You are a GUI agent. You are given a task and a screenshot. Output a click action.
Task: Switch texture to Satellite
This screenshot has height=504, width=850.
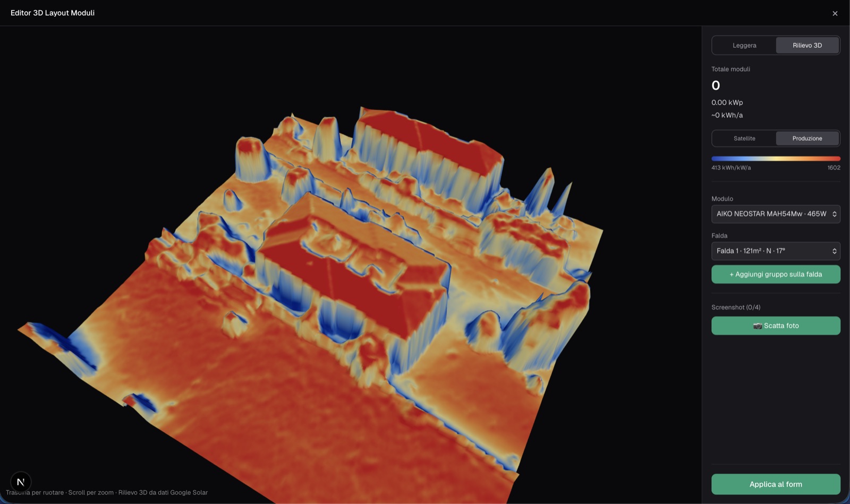click(x=744, y=138)
